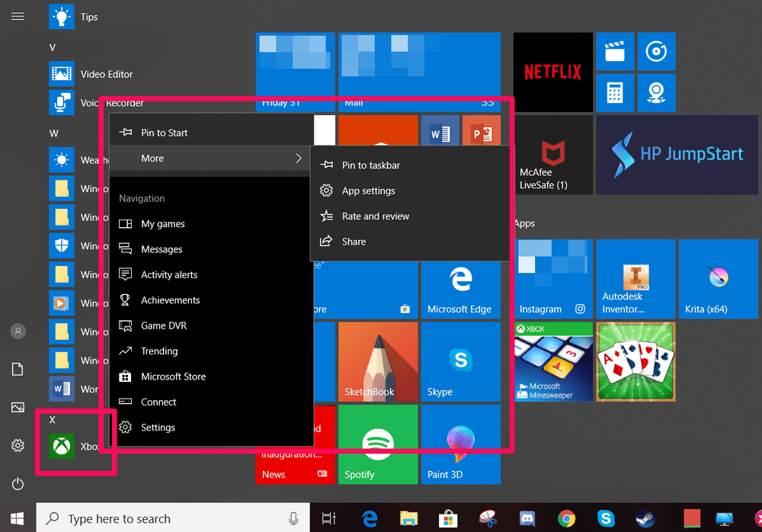Open your account options
762x532 pixels.
coord(17,331)
